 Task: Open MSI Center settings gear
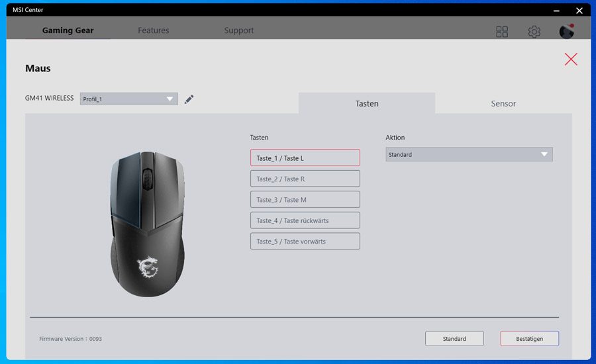click(534, 32)
